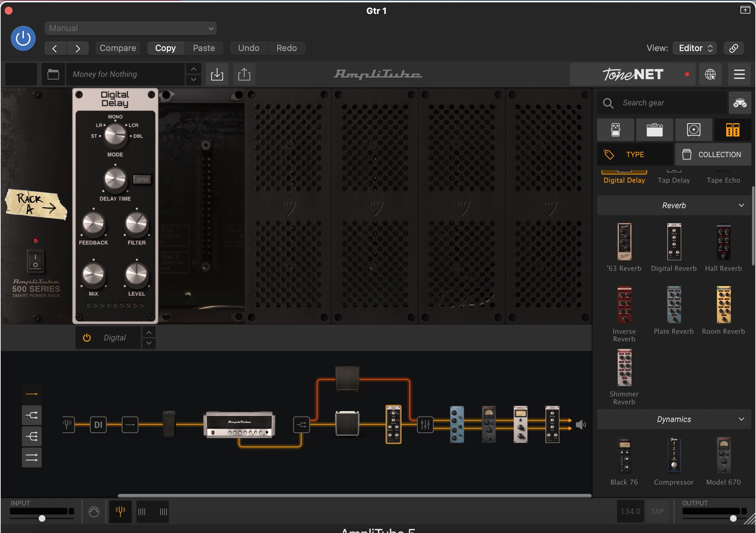Select the single-path routing icon
Screen dimensions: 756x533
[x=32, y=394]
